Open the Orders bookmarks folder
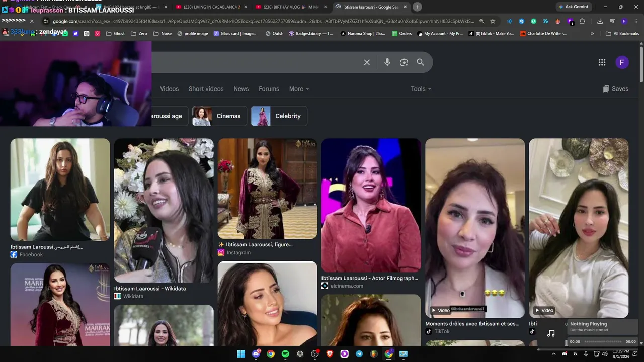Screen dimensions: 644x362 pos(401,34)
